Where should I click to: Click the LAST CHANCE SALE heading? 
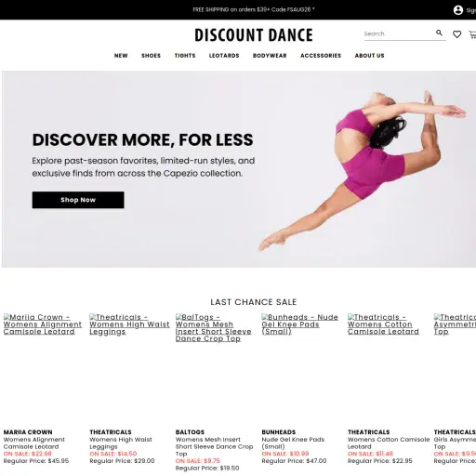[x=254, y=302]
